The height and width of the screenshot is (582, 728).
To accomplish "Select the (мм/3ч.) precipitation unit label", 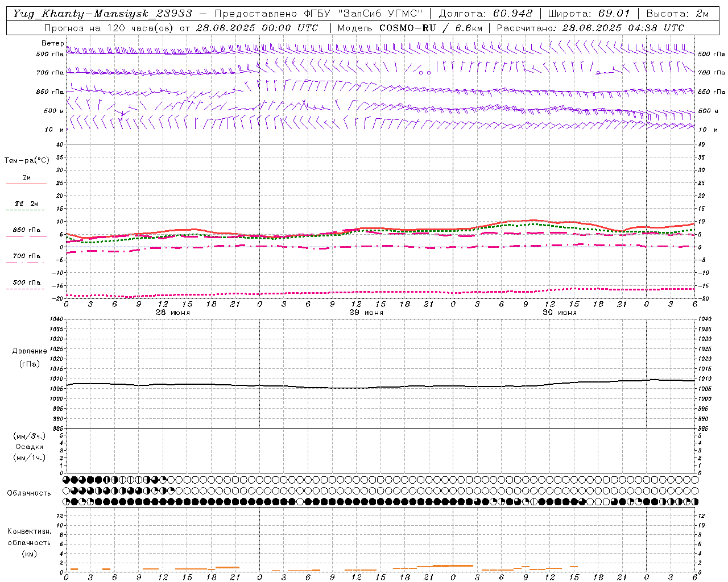I will (30, 436).
